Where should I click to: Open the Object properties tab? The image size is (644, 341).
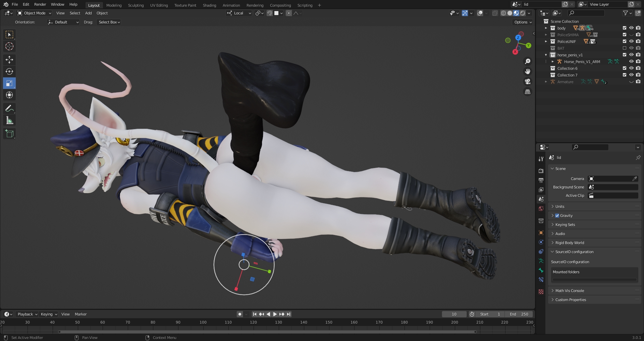point(541,233)
